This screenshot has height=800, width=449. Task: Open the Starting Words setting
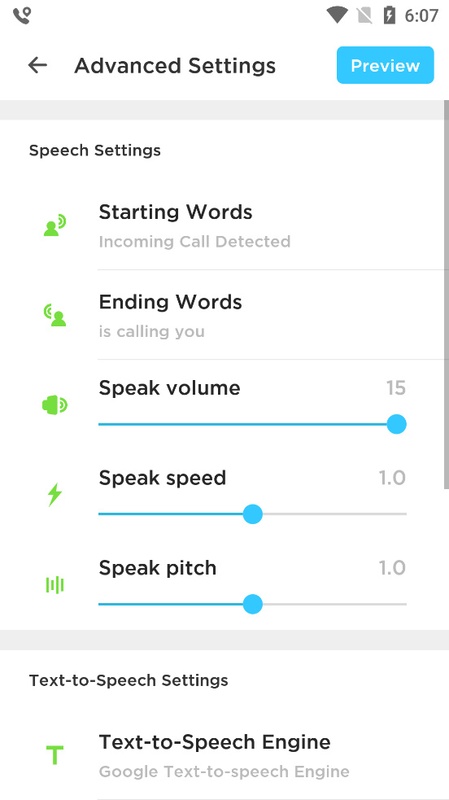273,226
